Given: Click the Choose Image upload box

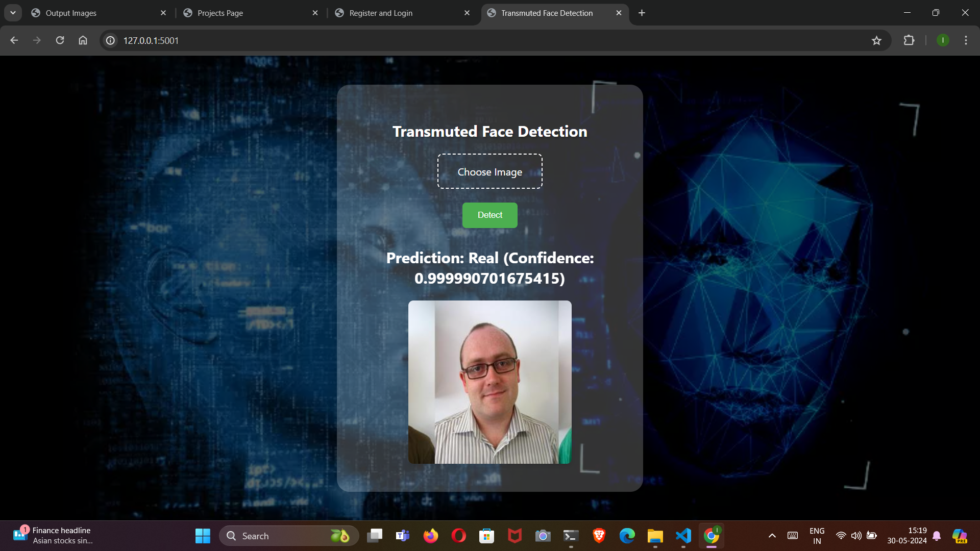Looking at the screenshot, I should pos(489,171).
